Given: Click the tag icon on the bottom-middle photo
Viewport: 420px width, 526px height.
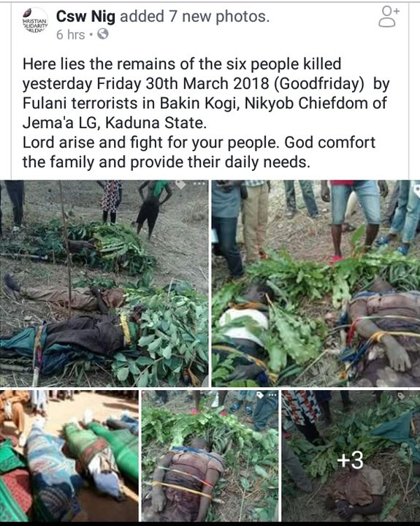Looking at the screenshot, I should (260, 394).
